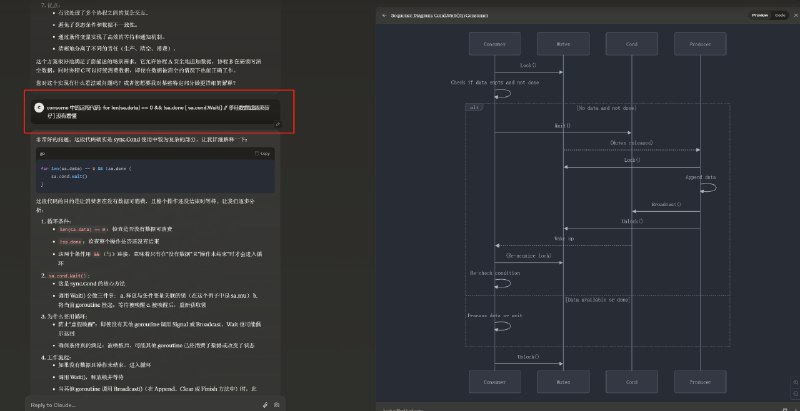Go back using the artifact panel arrow
800x411 pixels.
click(384, 15)
